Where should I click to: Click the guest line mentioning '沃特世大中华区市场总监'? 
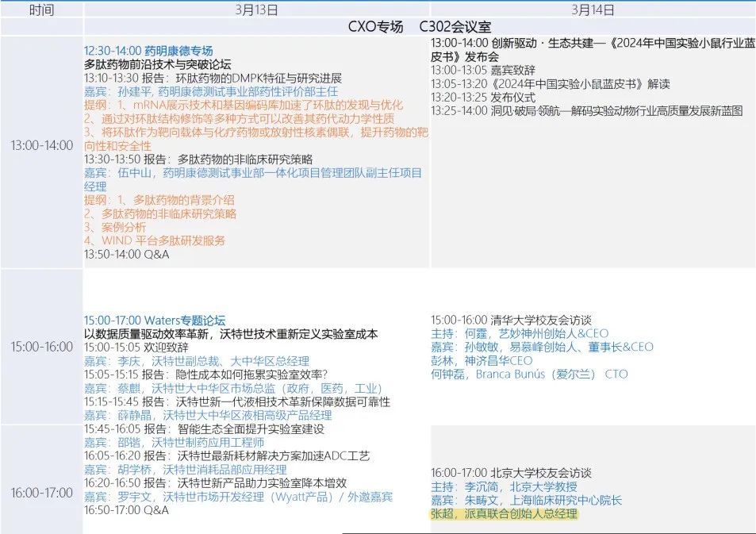(x=233, y=388)
